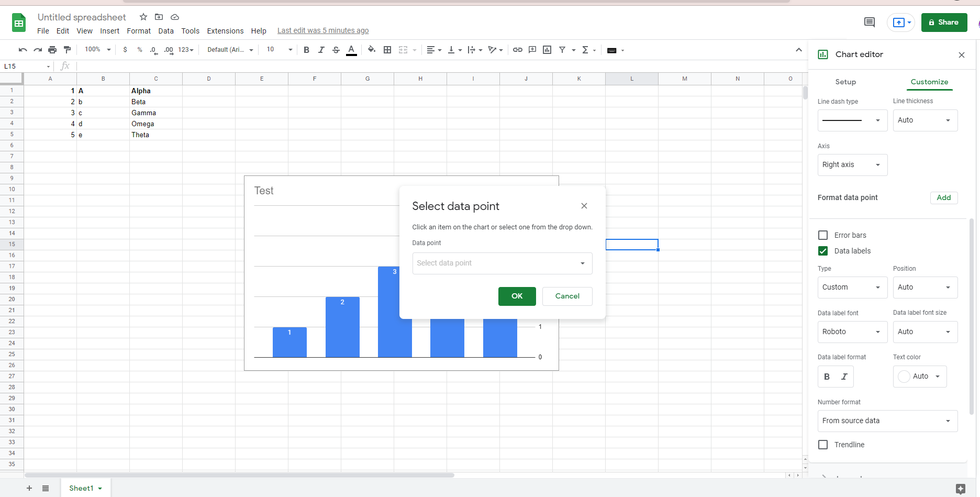This screenshot has height=497, width=980.
Task: Uncheck the Data labels checkbox
Action: pyautogui.click(x=823, y=251)
